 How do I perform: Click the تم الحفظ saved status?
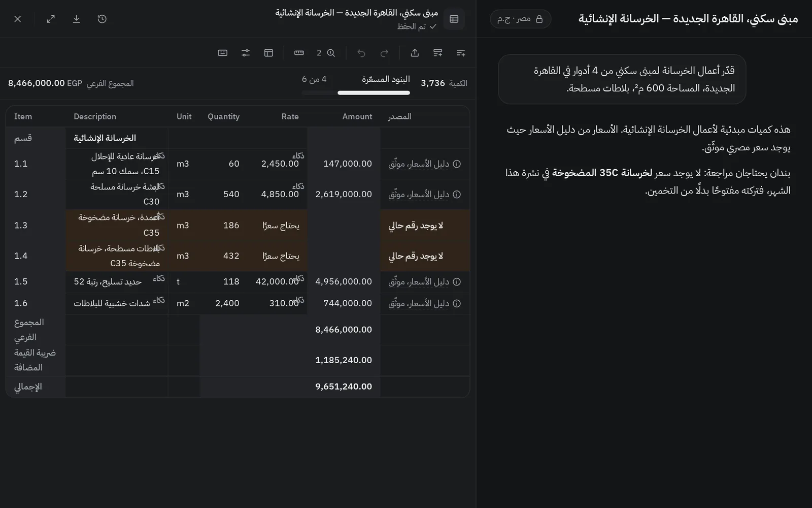[417, 26]
